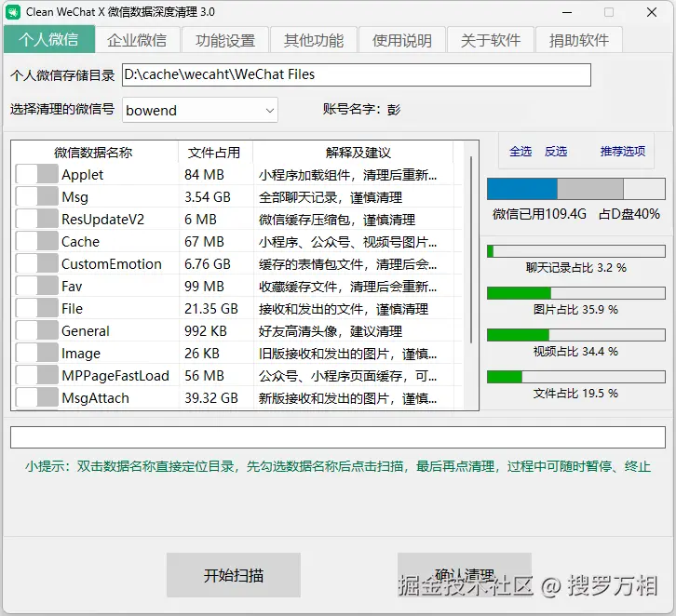
Task: Click the 21.35 GB size cell
Action: [x=211, y=308]
